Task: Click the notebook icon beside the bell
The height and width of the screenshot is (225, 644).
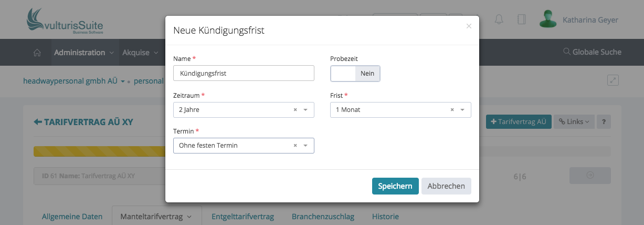Action: point(521,19)
